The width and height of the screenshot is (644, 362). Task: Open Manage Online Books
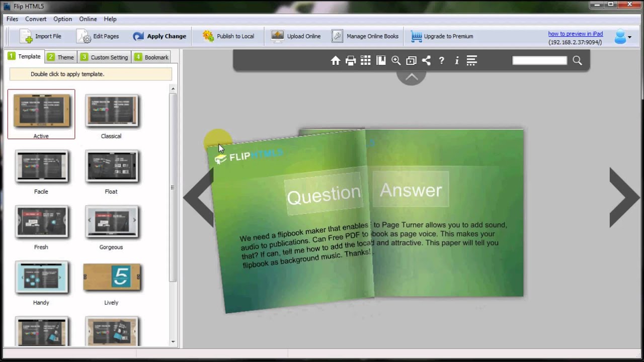click(x=365, y=36)
